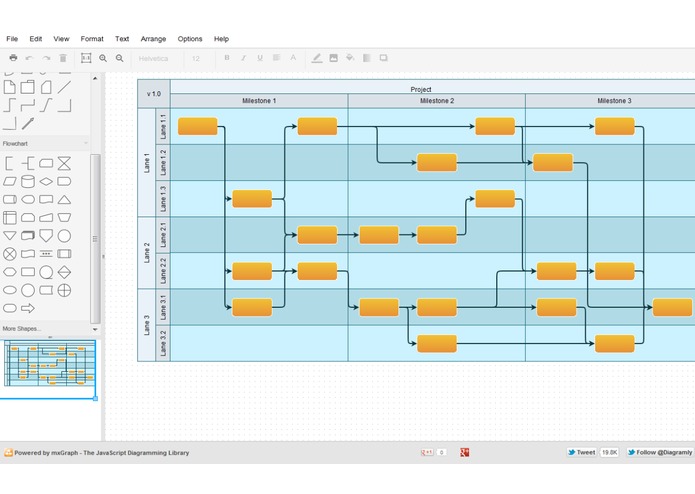Image resolution: width=695 pixels, height=494 pixels.
Task: Click the Tweet button
Action: 582,452
